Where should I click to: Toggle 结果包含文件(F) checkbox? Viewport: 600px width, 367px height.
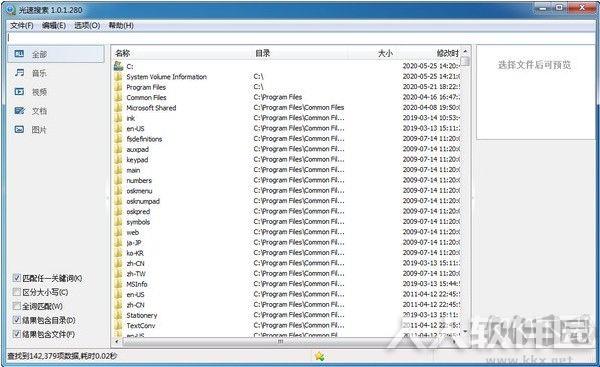point(16,334)
